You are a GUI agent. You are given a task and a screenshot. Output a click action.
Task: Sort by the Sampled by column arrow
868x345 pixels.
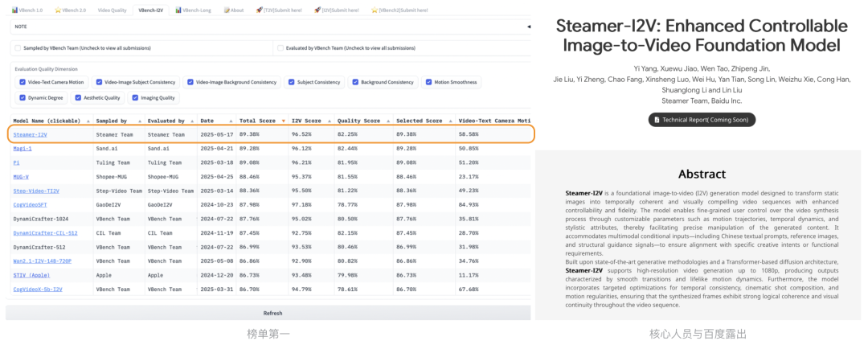click(x=138, y=121)
